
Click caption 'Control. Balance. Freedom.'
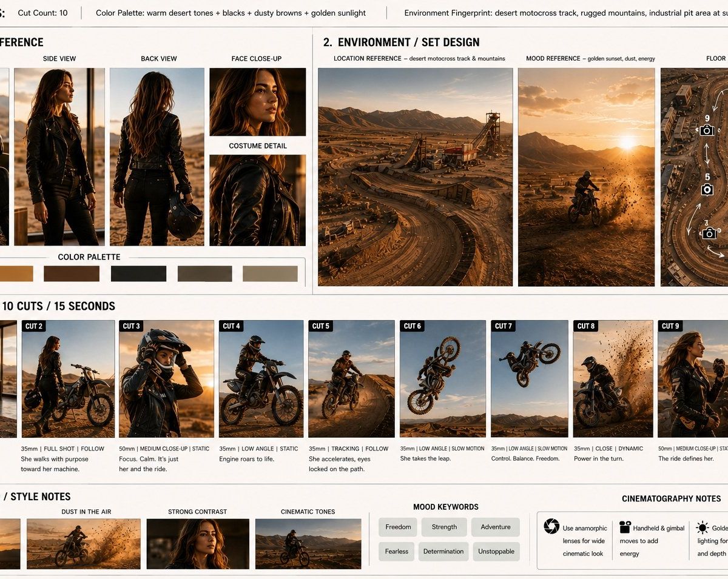[x=525, y=458]
